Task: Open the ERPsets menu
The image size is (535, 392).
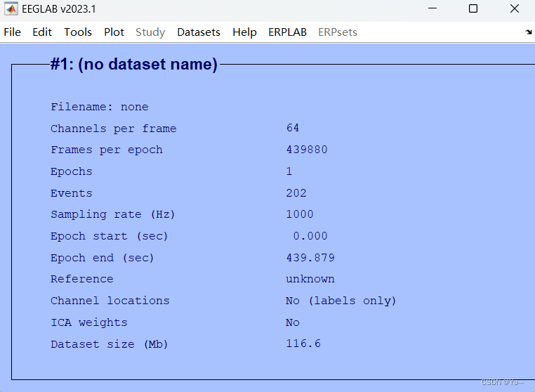Action: pyautogui.click(x=338, y=32)
